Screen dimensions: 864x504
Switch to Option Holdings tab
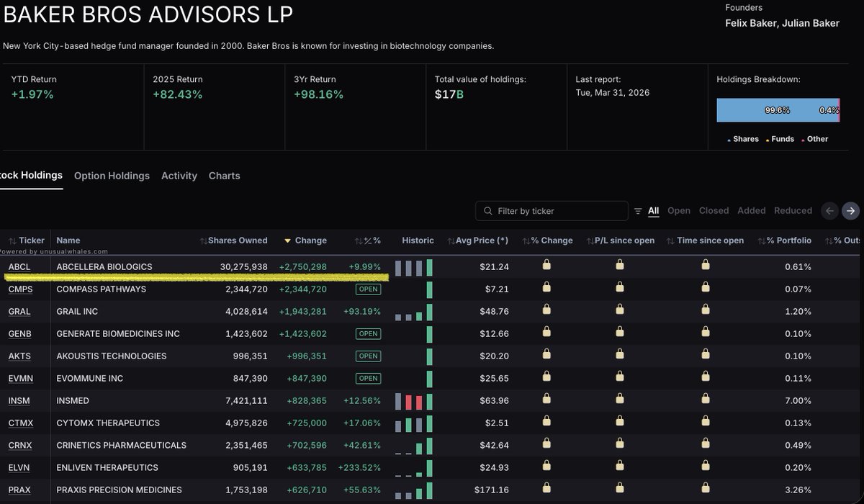coord(112,176)
